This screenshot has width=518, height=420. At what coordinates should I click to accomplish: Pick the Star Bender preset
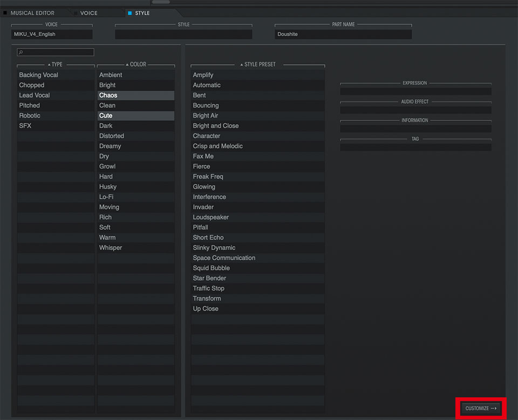point(258,278)
